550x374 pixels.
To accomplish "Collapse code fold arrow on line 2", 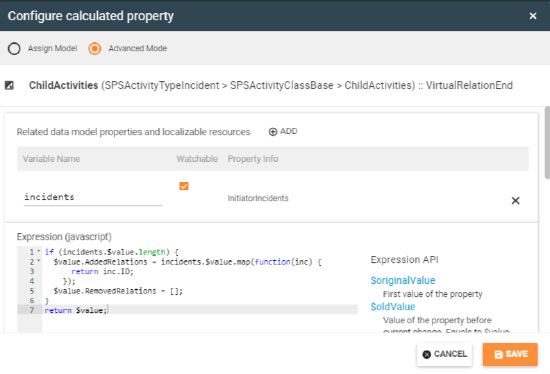I will [39, 261].
